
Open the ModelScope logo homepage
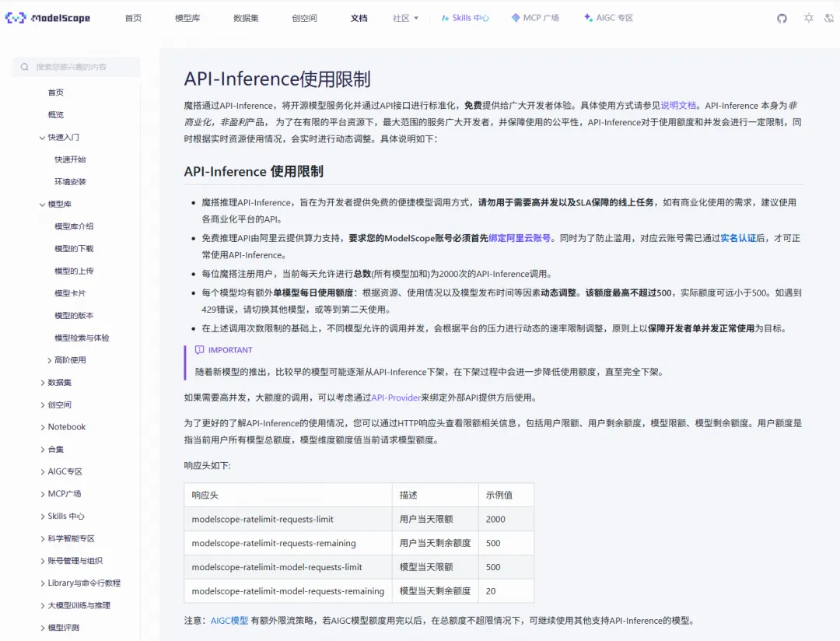[47, 18]
